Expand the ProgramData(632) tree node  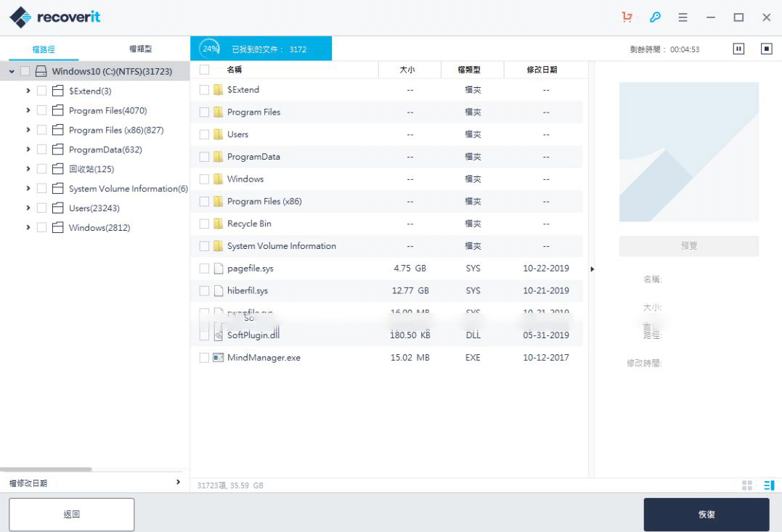[28, 149]
